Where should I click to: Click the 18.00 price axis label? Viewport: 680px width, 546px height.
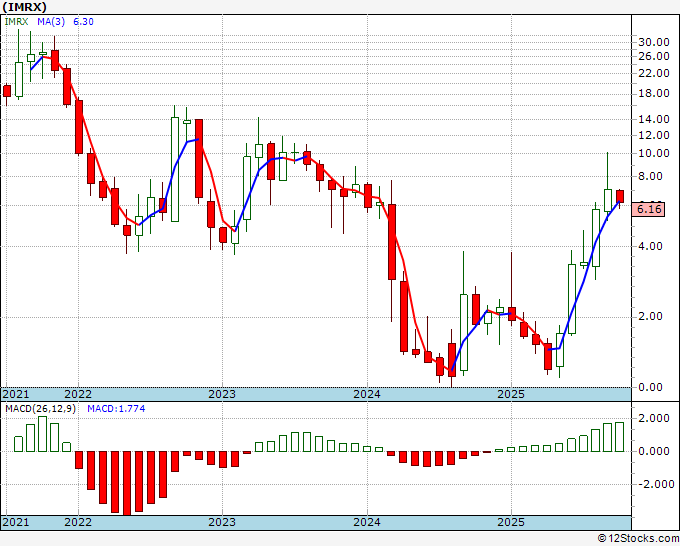[x=654, y=93]
